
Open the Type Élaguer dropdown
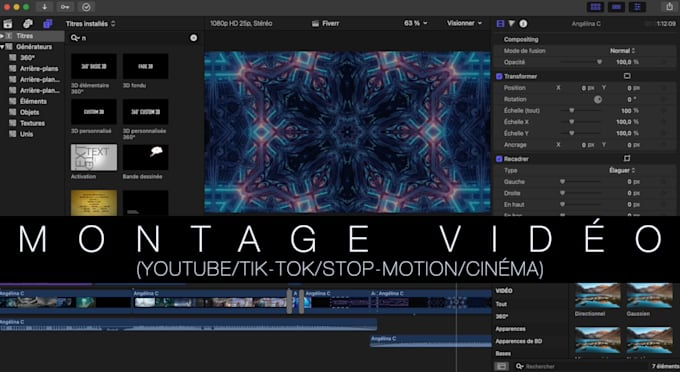pyautogui.click(x=622, y=170)
